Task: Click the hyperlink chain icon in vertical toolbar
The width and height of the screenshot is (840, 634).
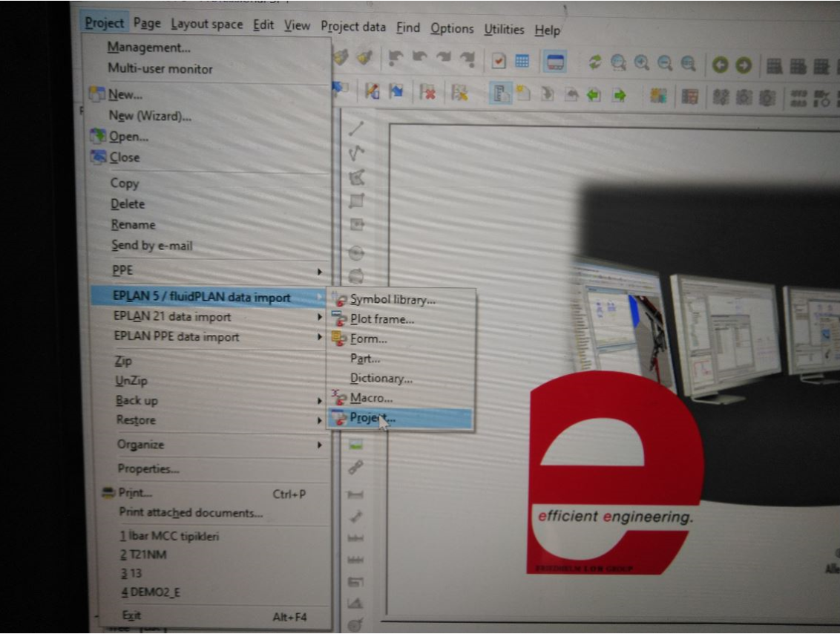Action: coord(355,468)
